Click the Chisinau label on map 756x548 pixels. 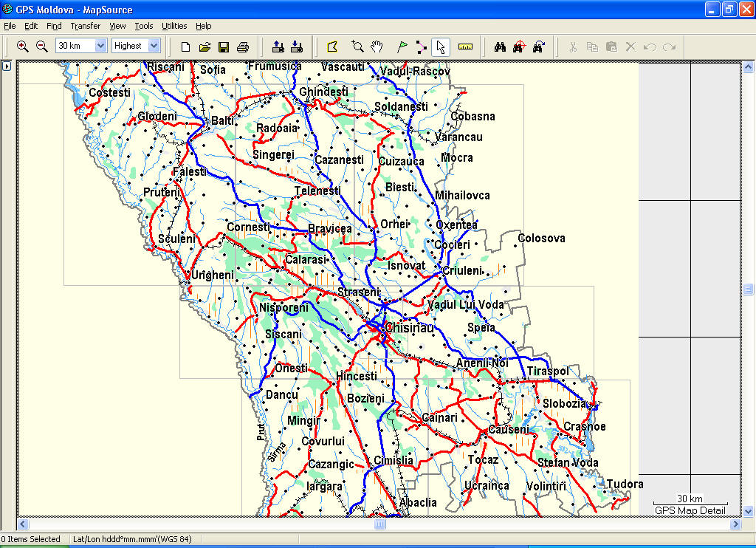[409, 328]
